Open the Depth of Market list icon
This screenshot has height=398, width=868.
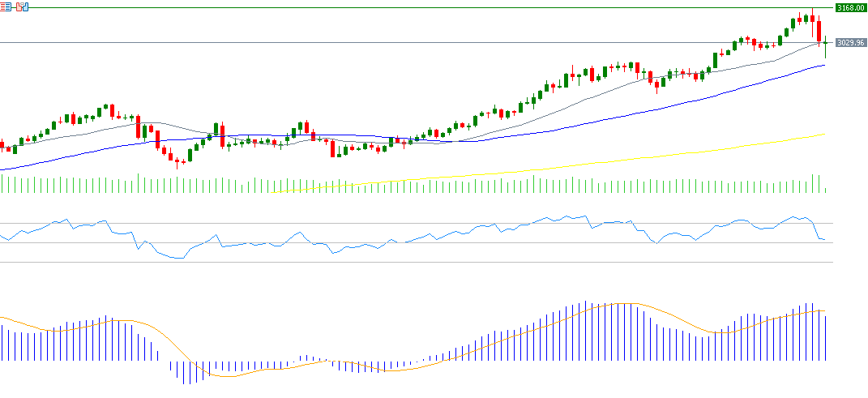(x=6, y=6)
